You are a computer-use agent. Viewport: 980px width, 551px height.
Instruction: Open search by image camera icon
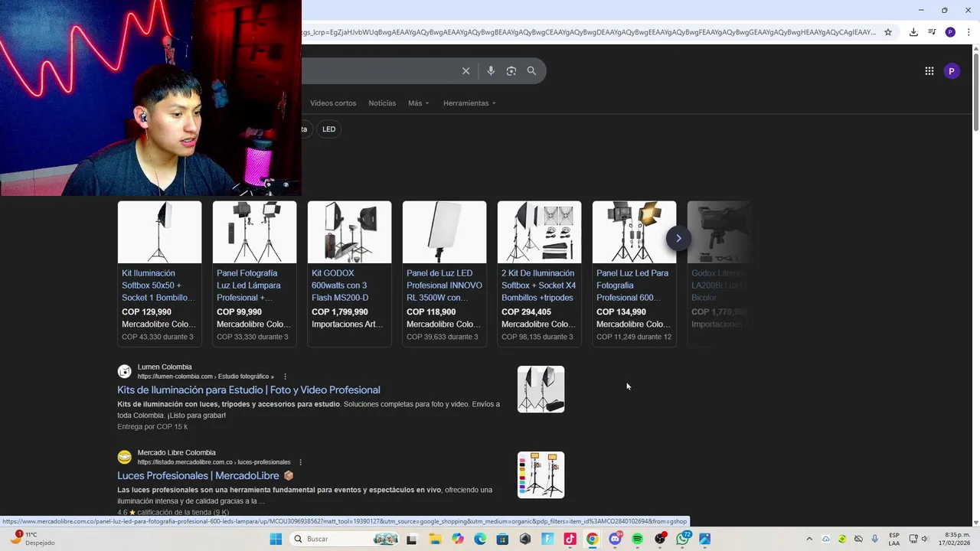point(511,71)
